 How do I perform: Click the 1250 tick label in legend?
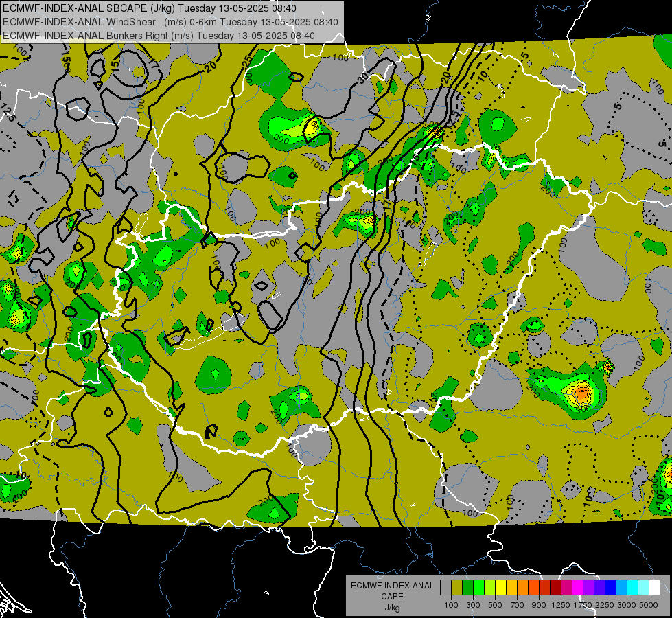pos(561,605)
